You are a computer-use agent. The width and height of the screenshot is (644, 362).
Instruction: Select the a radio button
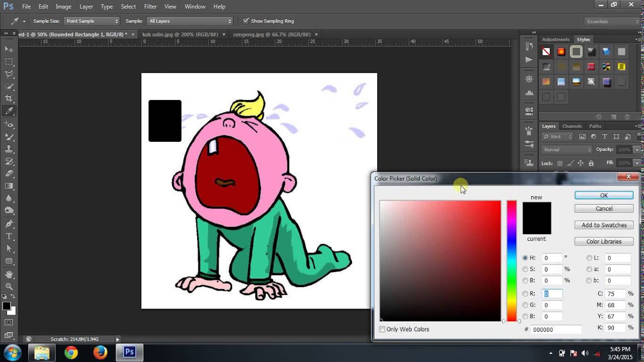click(589, 269)
